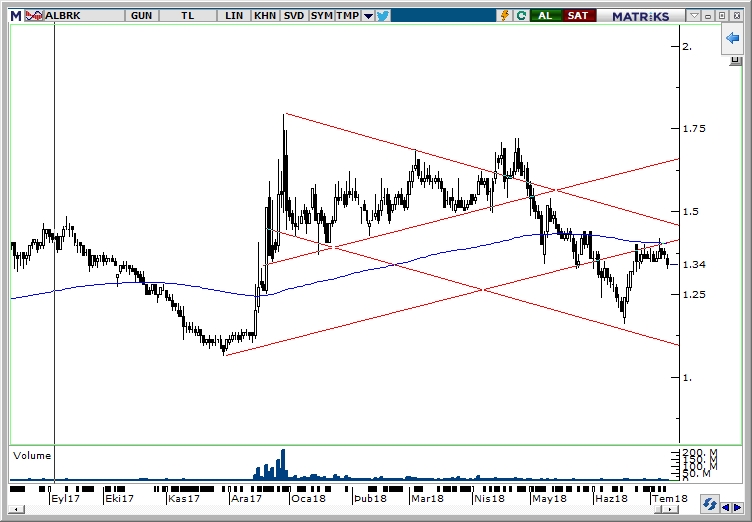
Task: Expand the dropdown arrow after TMP
Action: (368, 16)
